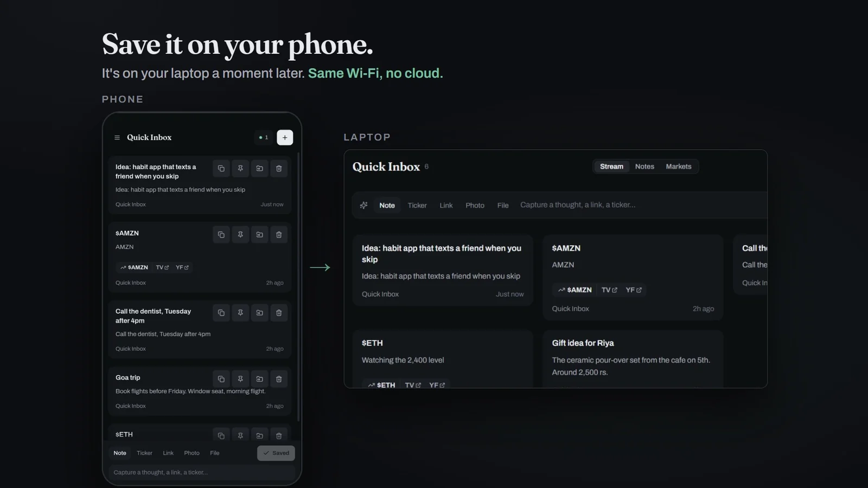Image resolution: width=868 pixels, height=488 pixels.
Task: Select File capture type on laptop
Action: (x=503, y=206)
